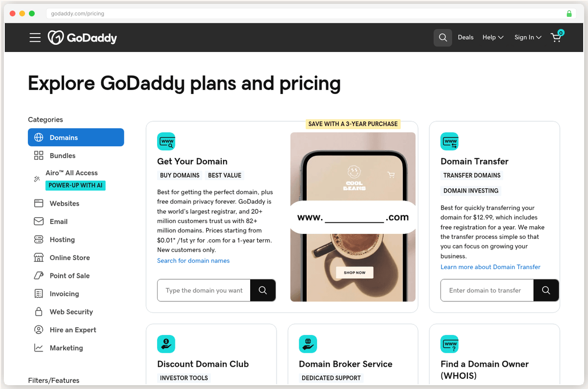The height and width of the screenshot is (389, 588).
Task: Click the Bundles category icon
Action: (39, 156)
